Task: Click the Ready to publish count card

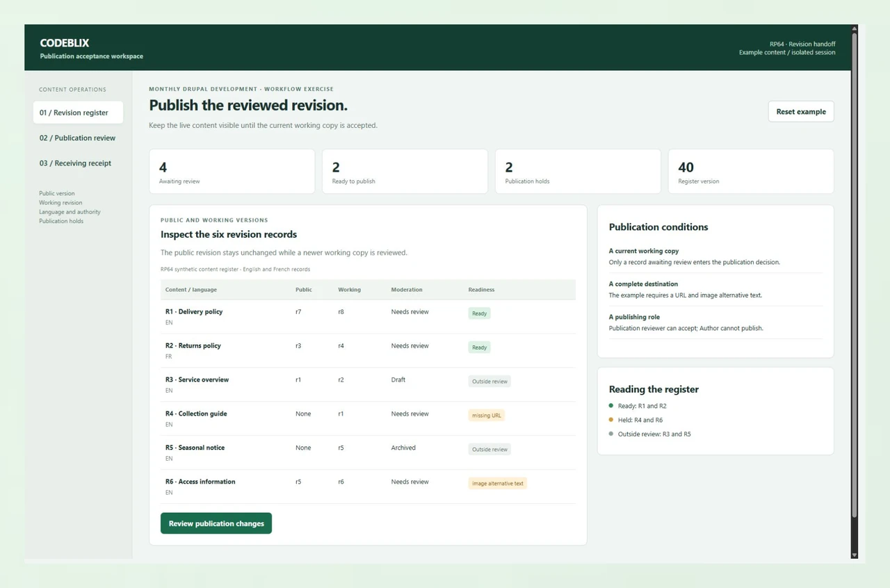Action: [405, 171]
